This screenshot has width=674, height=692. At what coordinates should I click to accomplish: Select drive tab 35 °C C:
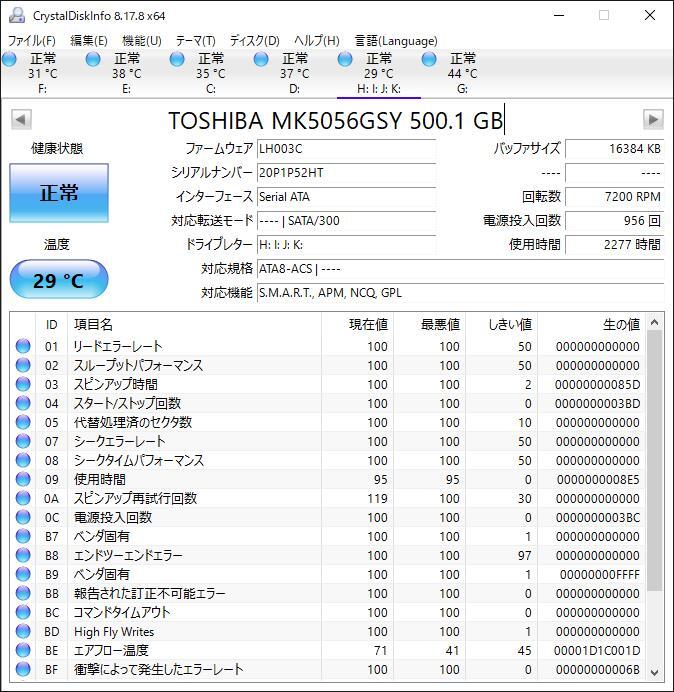(211, 74)
